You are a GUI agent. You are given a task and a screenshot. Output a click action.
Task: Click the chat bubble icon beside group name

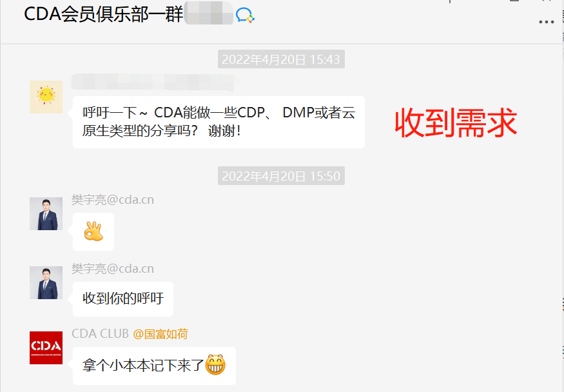click(x=245, y=15)
